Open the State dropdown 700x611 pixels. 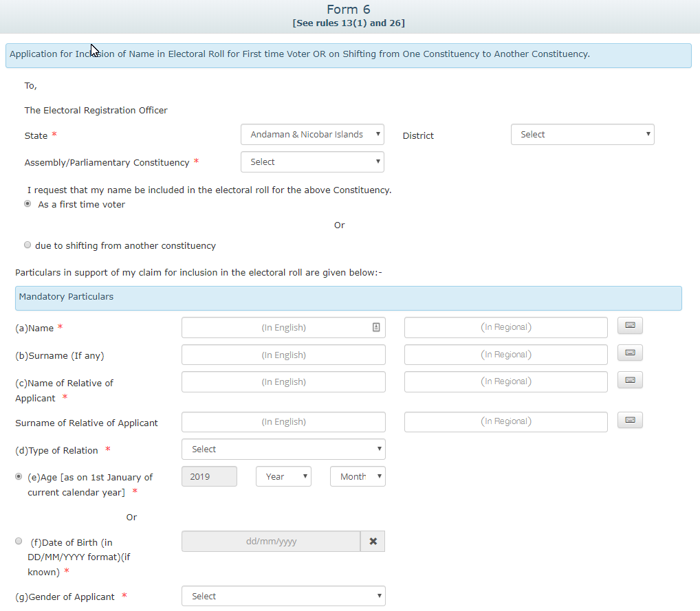(312, 134)
